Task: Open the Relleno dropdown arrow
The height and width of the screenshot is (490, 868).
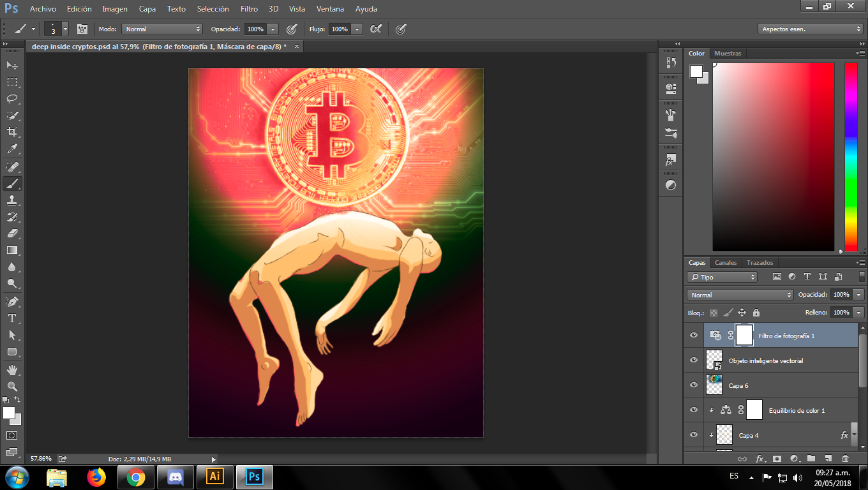Action: [858, 313]
